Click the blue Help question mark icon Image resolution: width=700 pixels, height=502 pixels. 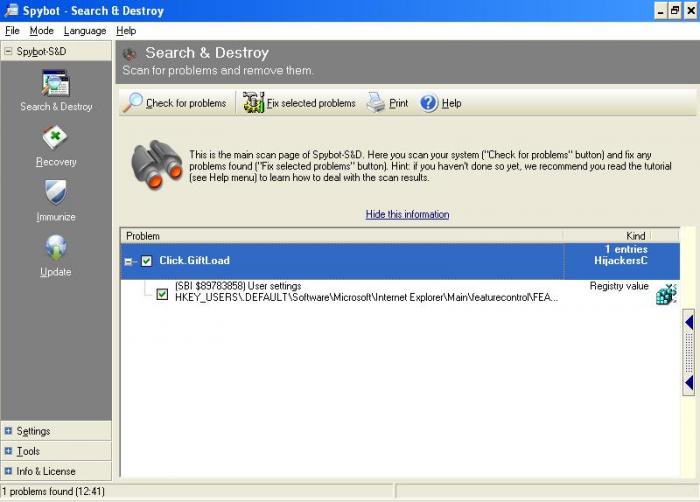click(429, 103)
